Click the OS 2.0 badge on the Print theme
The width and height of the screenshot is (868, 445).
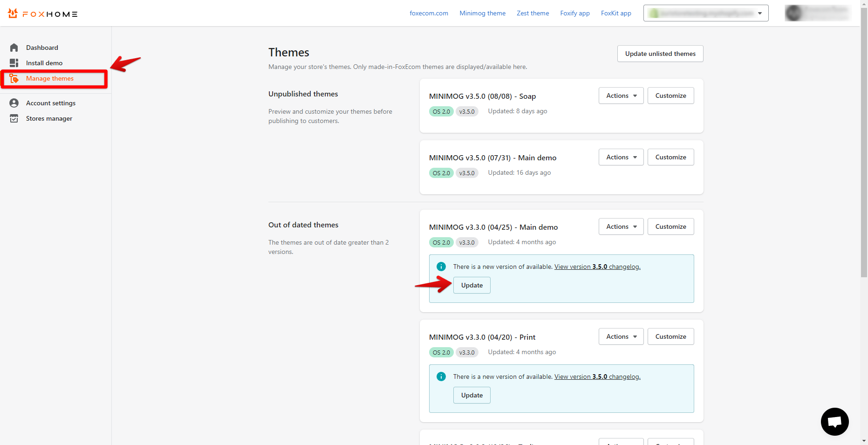click(x=441, y=352)
